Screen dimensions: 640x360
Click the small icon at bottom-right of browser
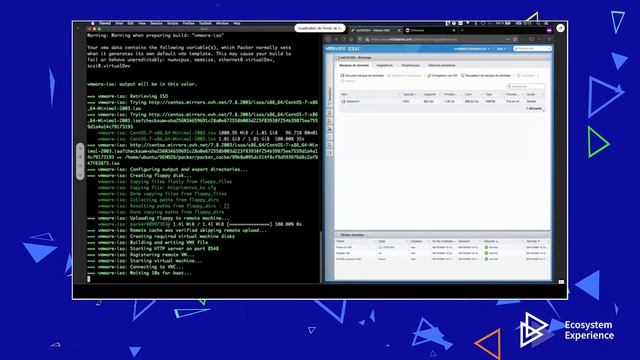(x=561, y=282)
